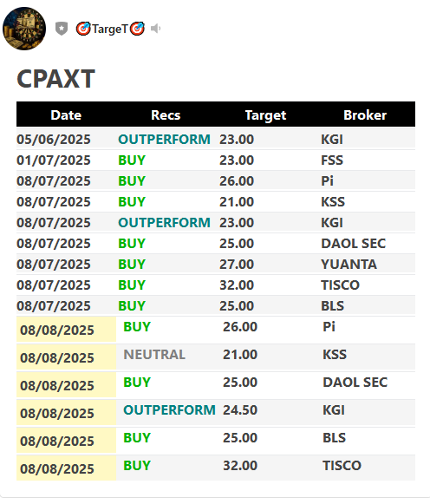The width and height of the screenshot is (430, 504).
Task: Select the CPAXT stock title
Action: point(55,79)
